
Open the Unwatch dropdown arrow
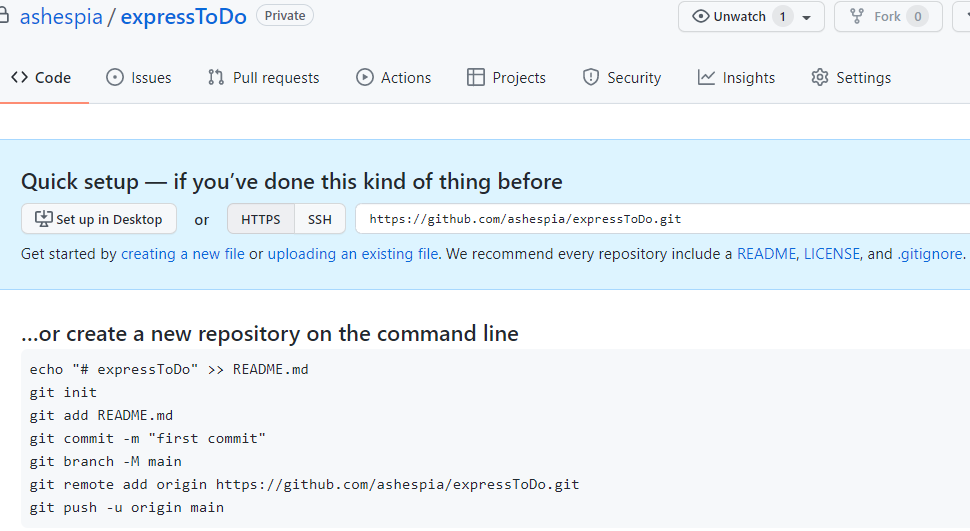pyautogui.click(x=806, y=17)
